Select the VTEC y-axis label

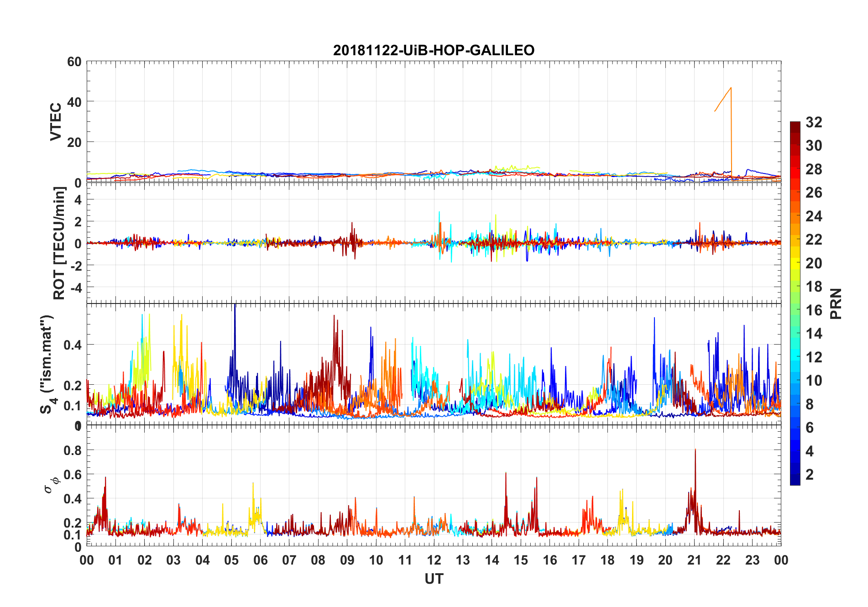[x=56, y=122]
